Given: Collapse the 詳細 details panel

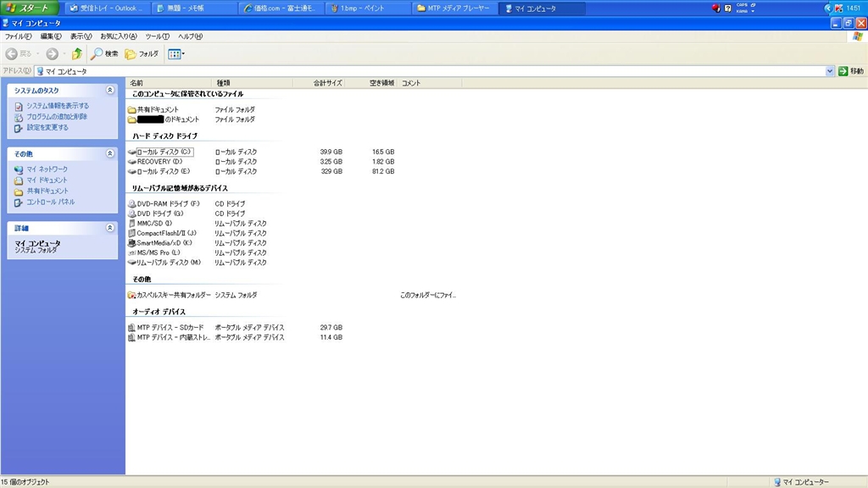Looking at the screenshot, I should 109,228.
